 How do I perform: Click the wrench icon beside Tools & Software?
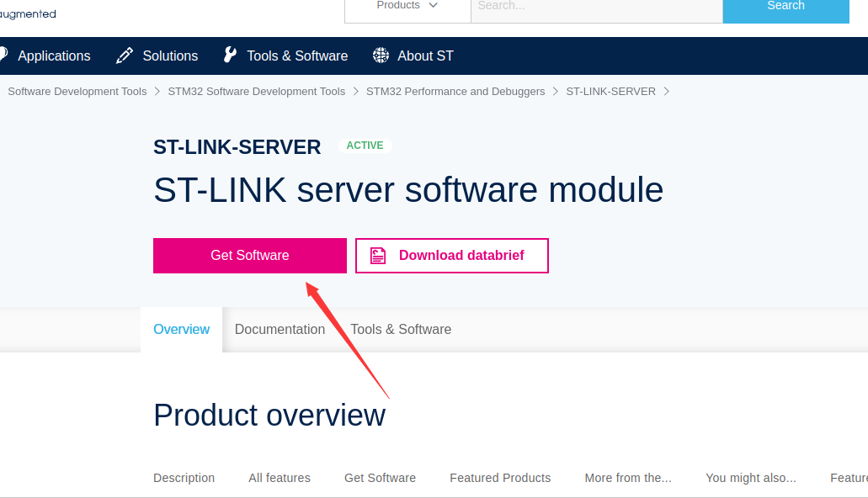click(231, 55)
